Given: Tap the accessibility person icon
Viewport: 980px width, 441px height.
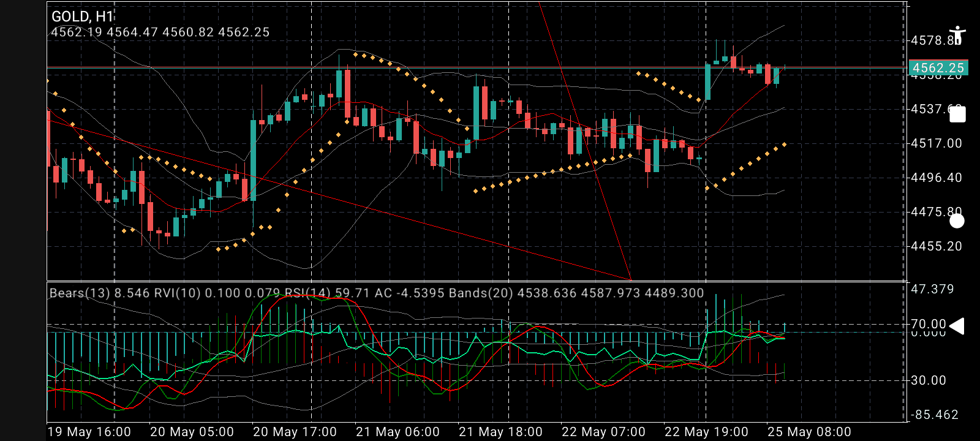Looking at the screenshot, I should click(x=957, y=36).
